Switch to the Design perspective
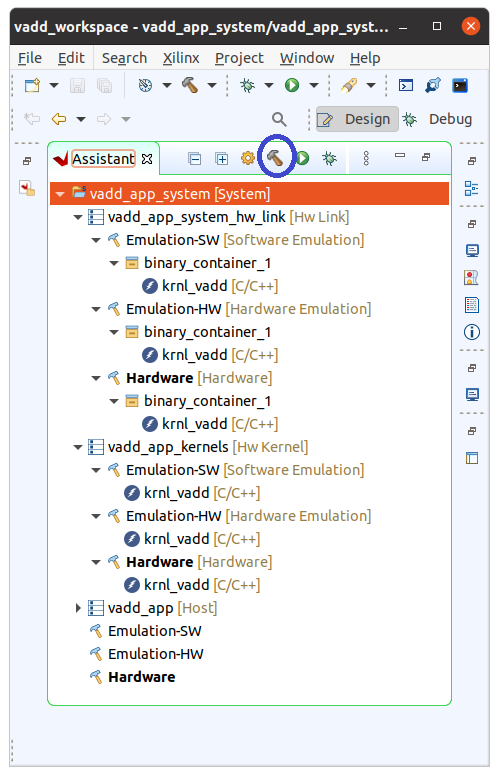 point(357,119)
